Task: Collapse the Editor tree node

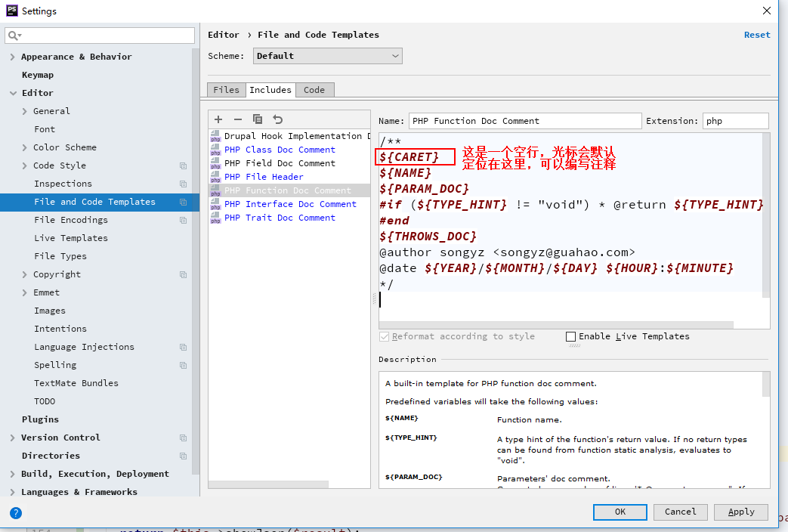Action: (x=13, y=93)
